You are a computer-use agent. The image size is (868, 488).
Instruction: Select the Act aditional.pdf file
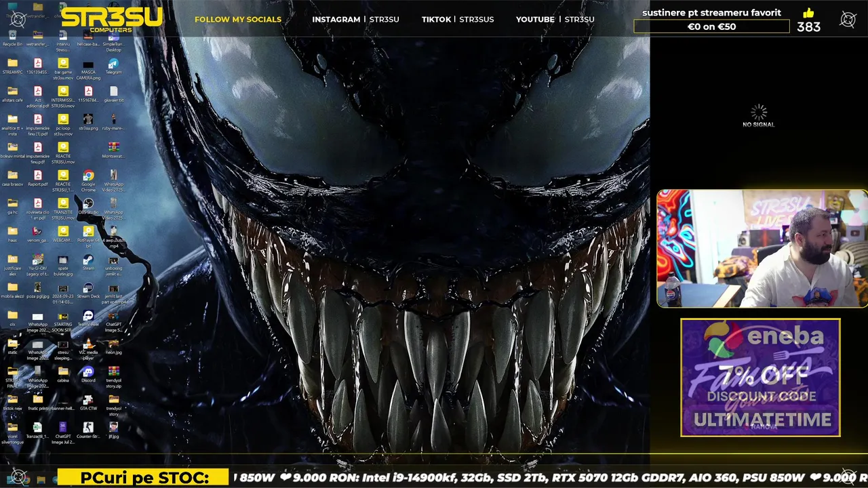[x=38, y=97]
